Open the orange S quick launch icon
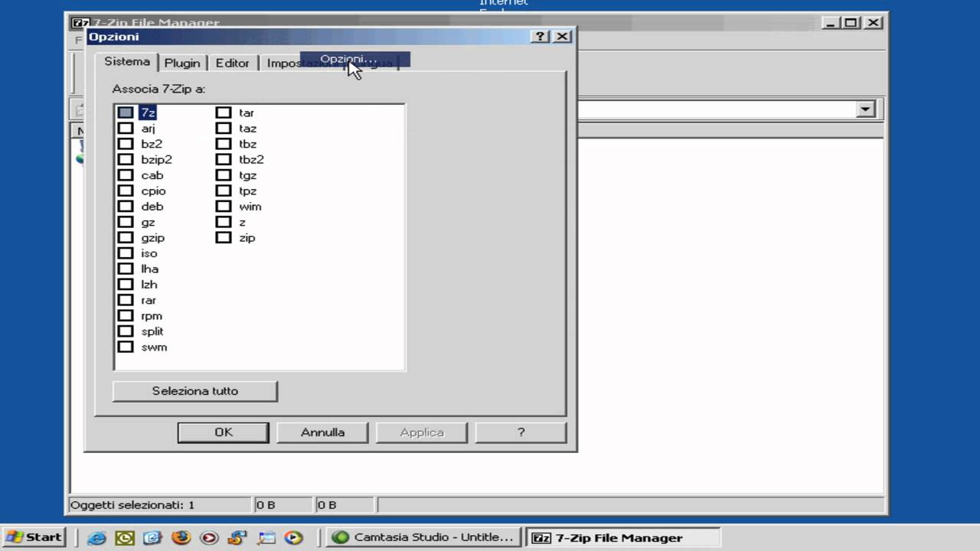 pos(237,537)
